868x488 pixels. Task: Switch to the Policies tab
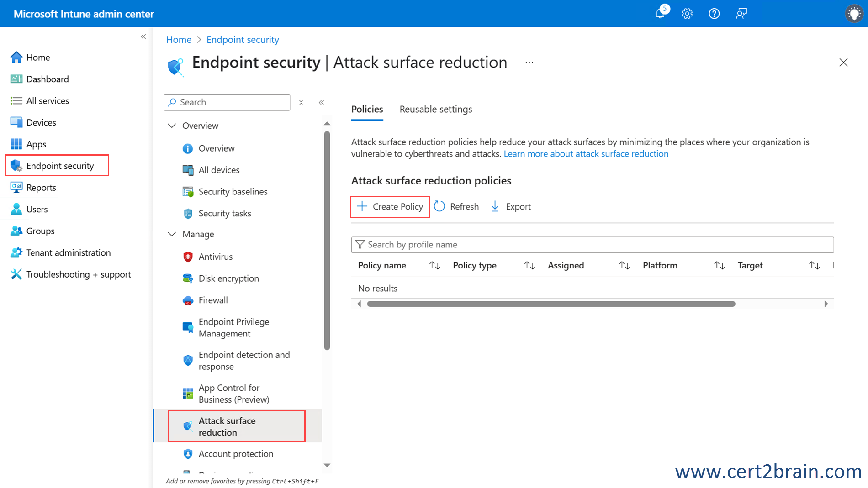[x=367, y=110]
